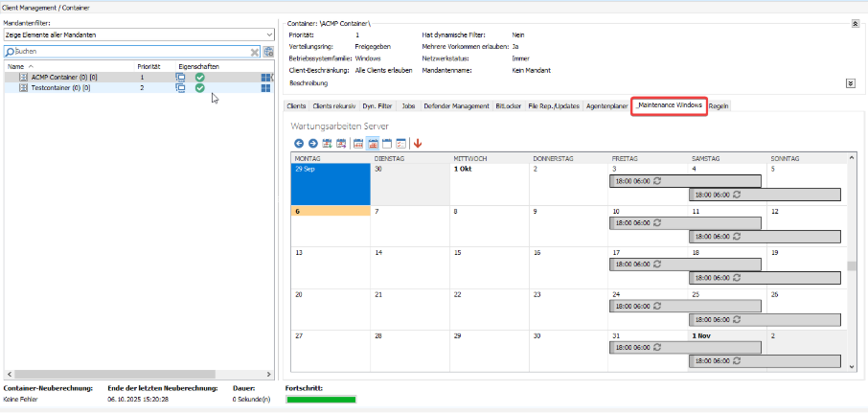Image resolution: width=868 pixels, height=414 pixels.
Task: Click the red down arrow calendar icon
Action: 418,143
